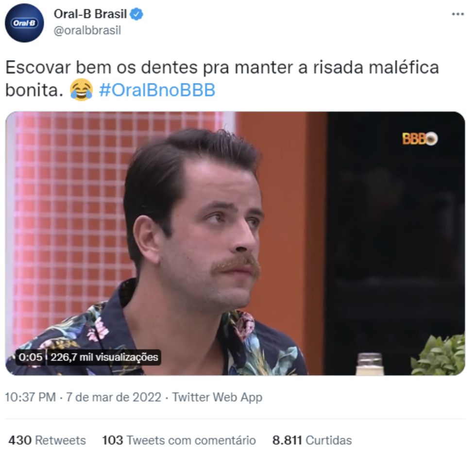476x468 pixels.
Task: View the 430 Retweets list
Action: (47, 440)
